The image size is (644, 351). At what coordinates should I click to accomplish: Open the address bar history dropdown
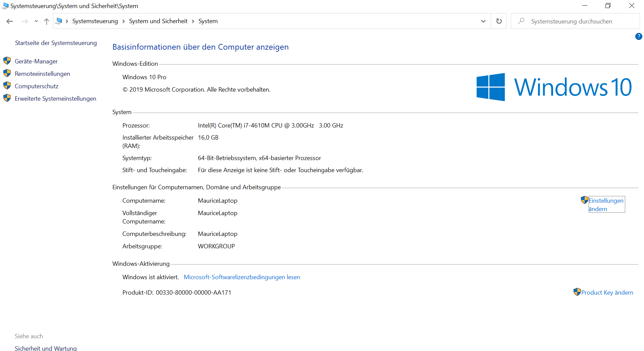[483, 21]
